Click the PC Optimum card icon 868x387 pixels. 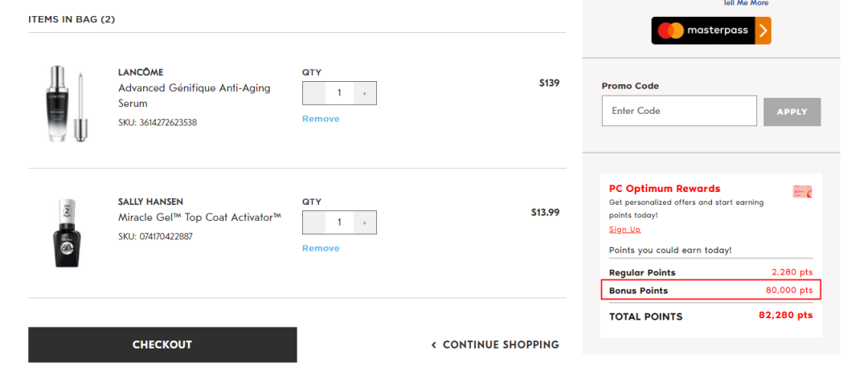coord(802,191)
